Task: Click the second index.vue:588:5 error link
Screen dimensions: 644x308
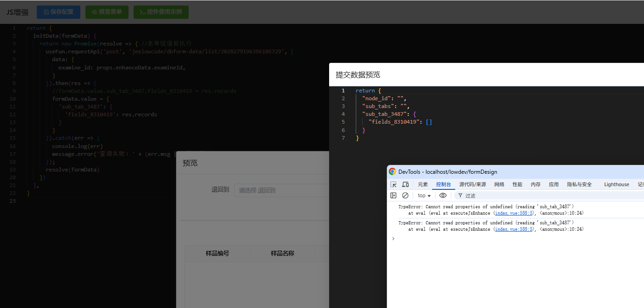Action: coord(514,229)
